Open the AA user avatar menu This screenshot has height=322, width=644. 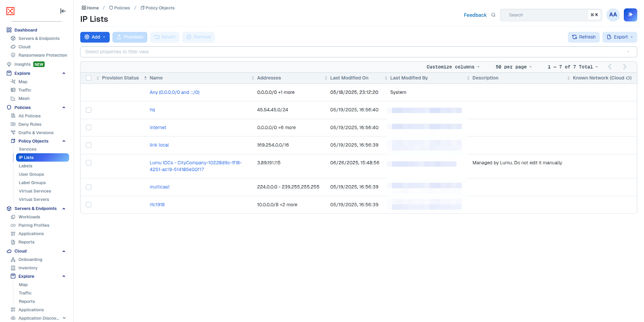pos(613,15)
